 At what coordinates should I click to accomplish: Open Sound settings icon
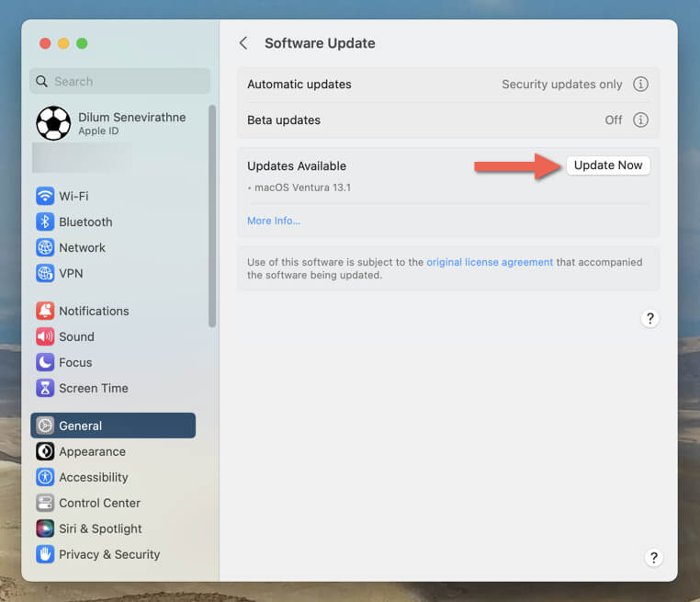45,336
